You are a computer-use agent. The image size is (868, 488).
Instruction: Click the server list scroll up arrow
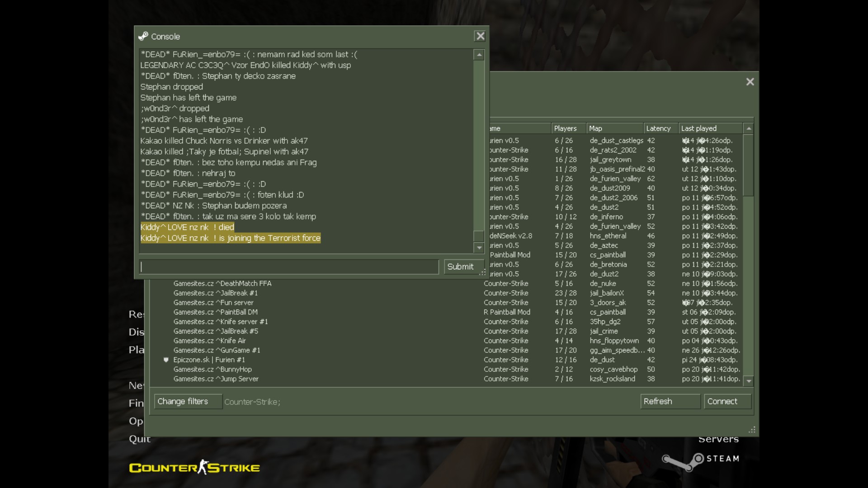coord(749,129)
